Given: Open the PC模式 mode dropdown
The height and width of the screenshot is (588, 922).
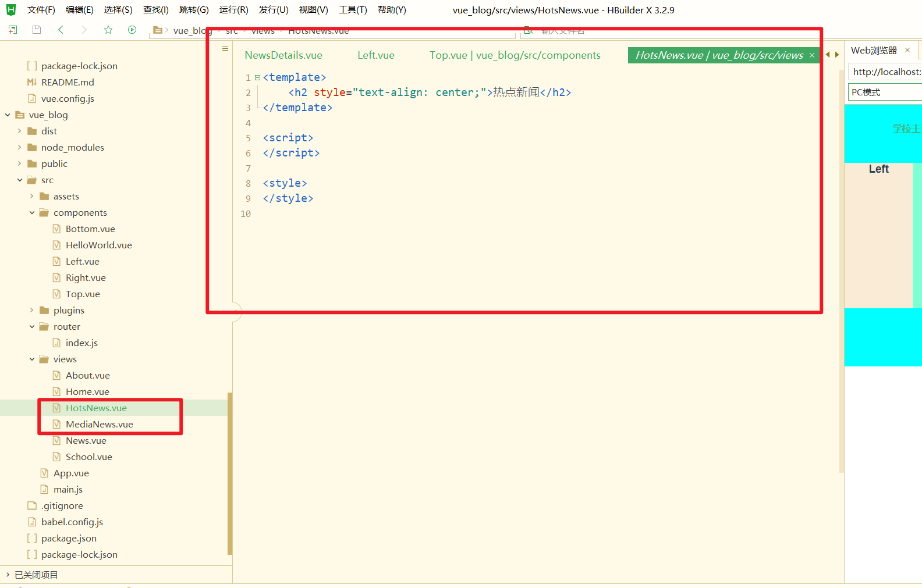Looking at the screenshot, I should [x=885, y=92].
